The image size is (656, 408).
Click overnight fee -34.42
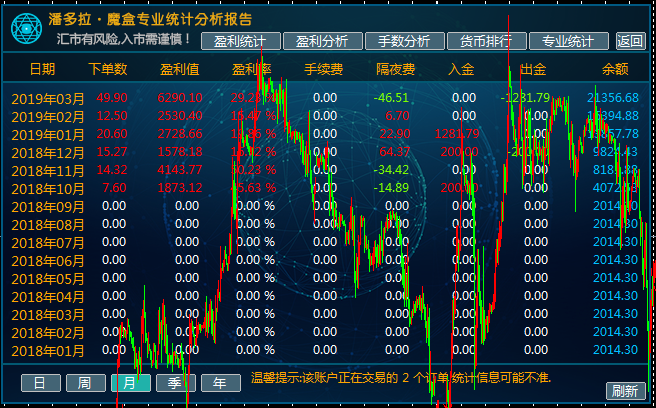point(391,169)
